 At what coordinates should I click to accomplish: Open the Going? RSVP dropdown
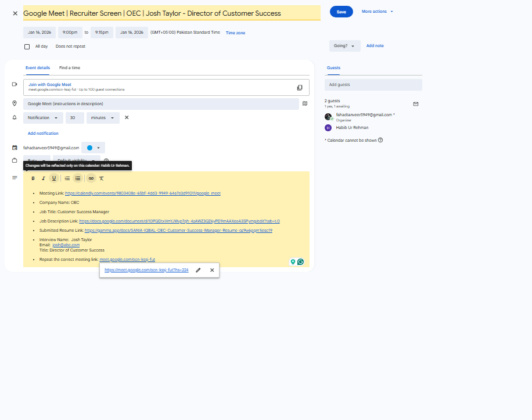(344, 46)
